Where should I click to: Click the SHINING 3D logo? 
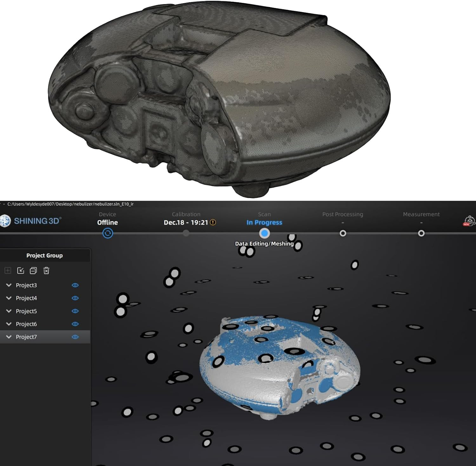pos(31,221)
